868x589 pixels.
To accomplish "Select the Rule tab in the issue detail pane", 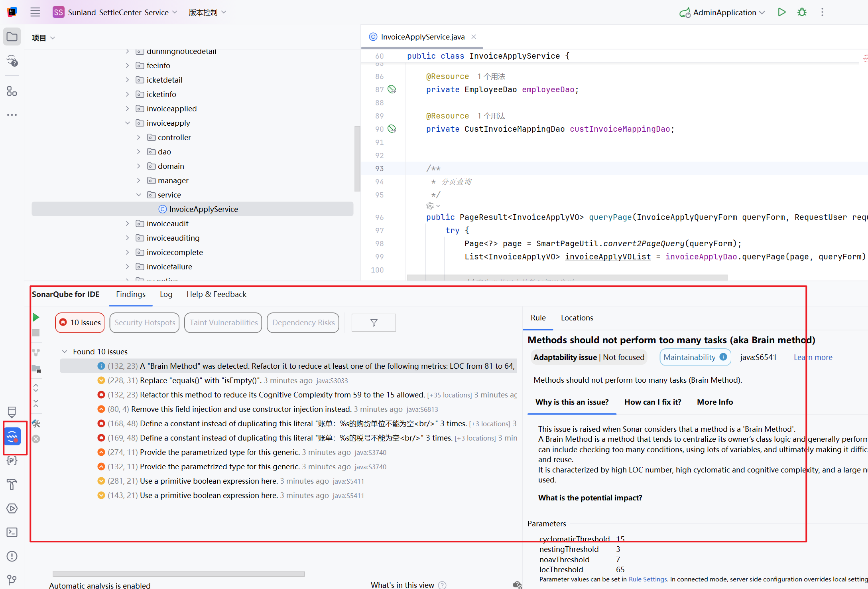I will tap(538, 318).
